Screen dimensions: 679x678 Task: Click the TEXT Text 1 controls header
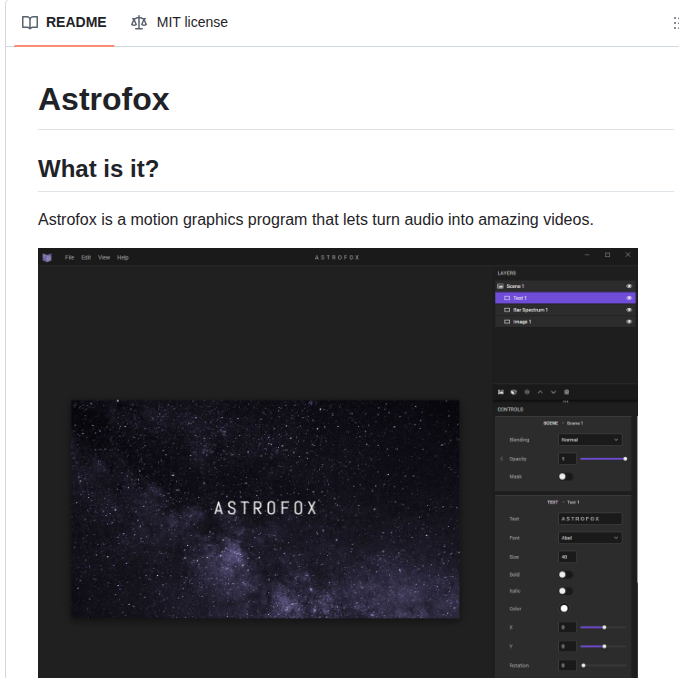pos(563,503)
